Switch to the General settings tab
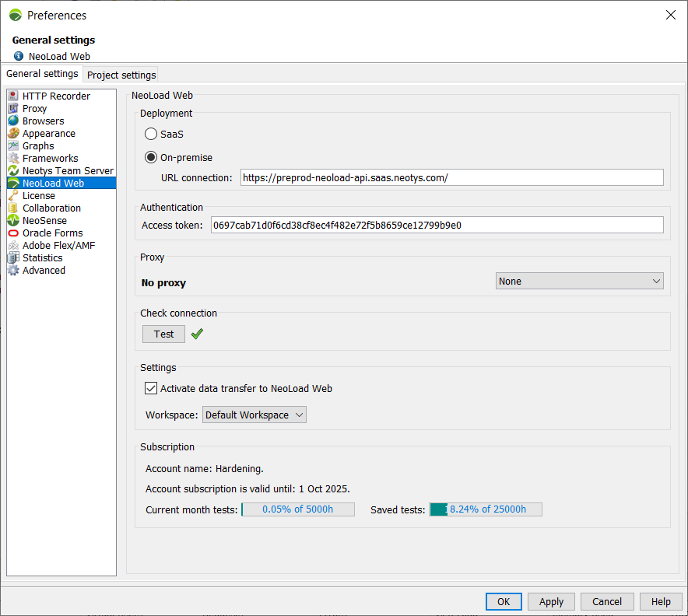This screenshot has width=688, height=616. tap(42, 74)
